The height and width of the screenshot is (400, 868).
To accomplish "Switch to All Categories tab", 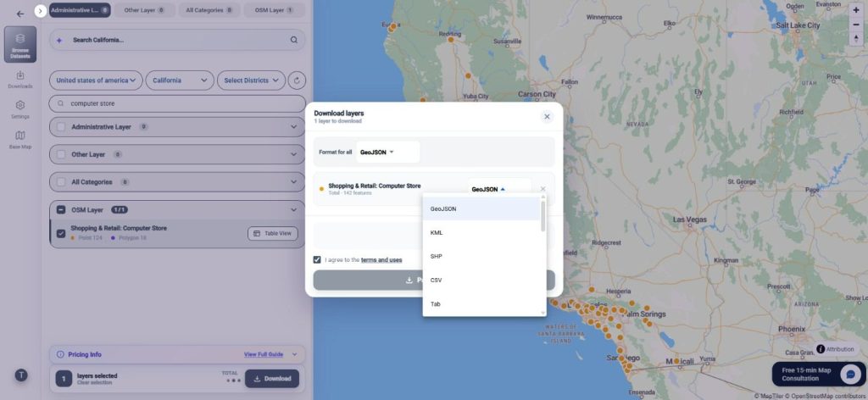I will (x=209, y=10).
